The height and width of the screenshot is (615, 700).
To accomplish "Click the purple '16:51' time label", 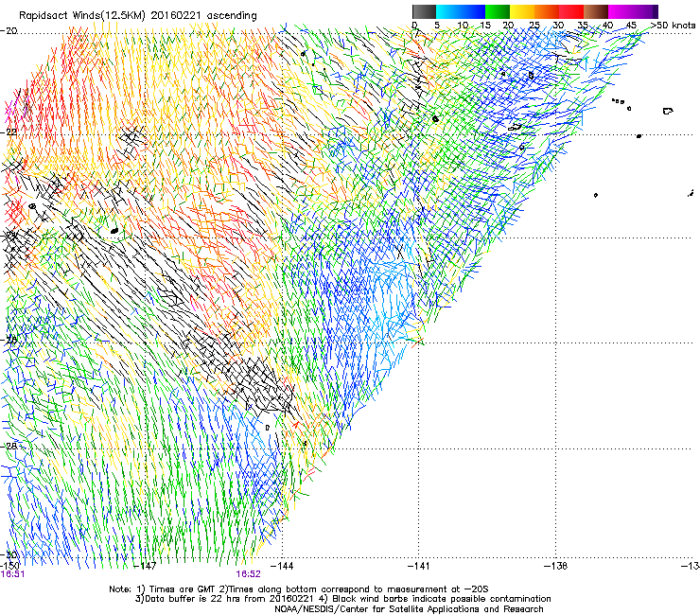I will click(x=12, y=574).
